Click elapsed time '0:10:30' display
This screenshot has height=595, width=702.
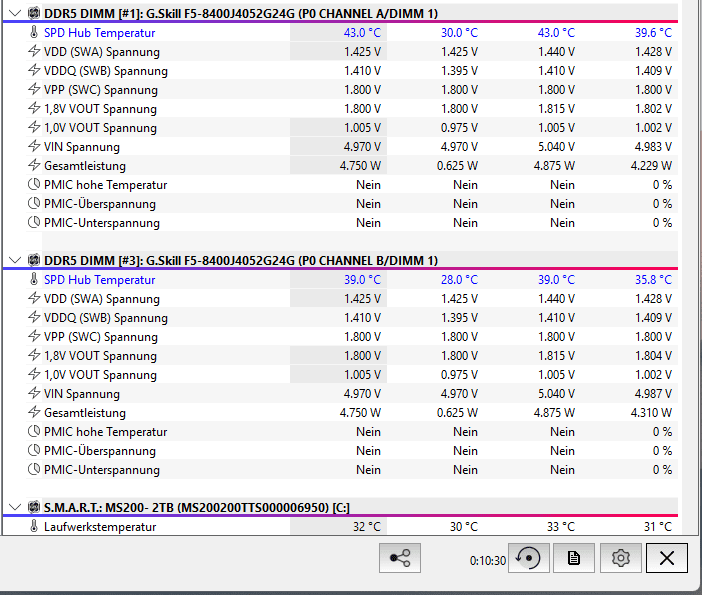pos(488,561)
